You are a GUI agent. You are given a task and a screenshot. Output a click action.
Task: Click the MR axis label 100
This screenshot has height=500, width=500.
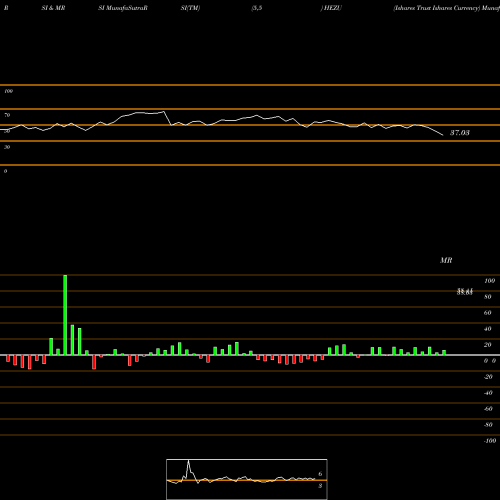pyautogui.click(x=489, y=281)
